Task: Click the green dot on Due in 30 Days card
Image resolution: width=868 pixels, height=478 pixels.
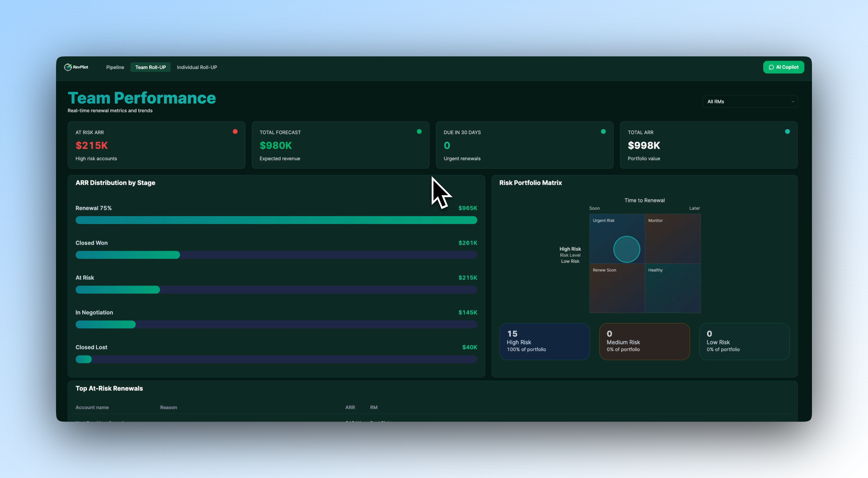Action: pos(603,131)
